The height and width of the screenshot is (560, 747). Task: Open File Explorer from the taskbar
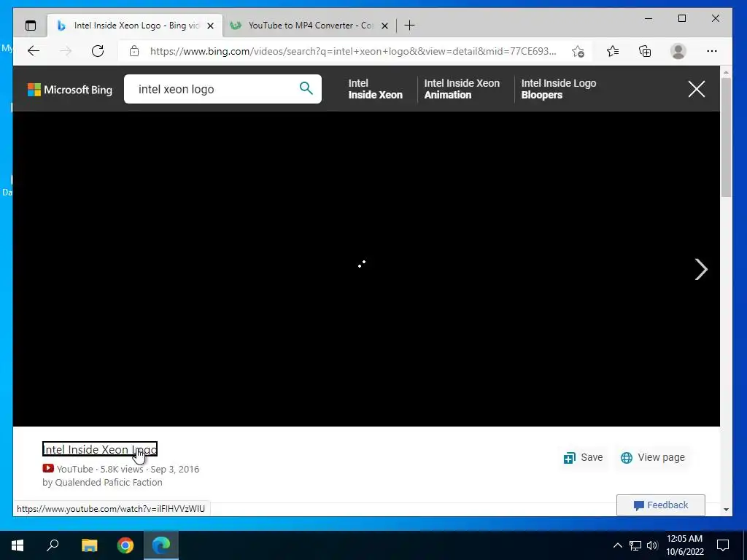(89, 545)
